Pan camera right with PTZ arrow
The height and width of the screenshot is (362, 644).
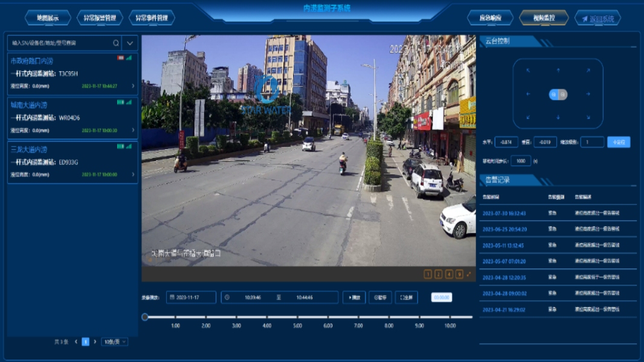pos(588,94)
